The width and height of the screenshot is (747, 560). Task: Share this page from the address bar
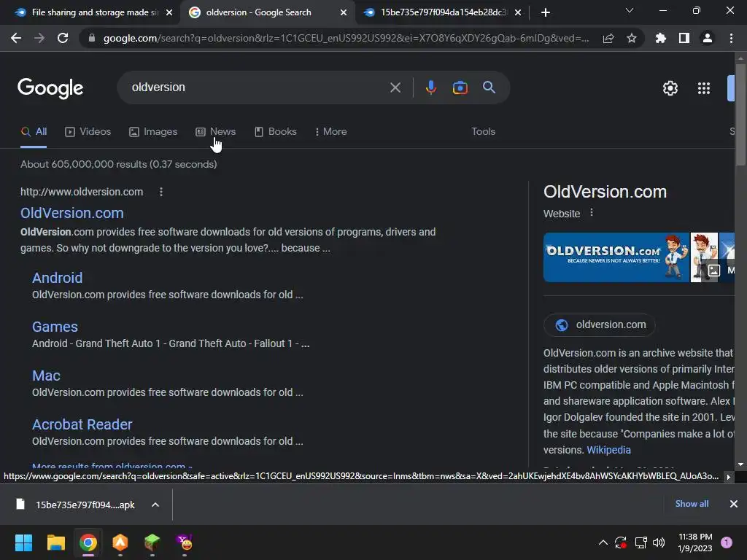click(608, 39)
